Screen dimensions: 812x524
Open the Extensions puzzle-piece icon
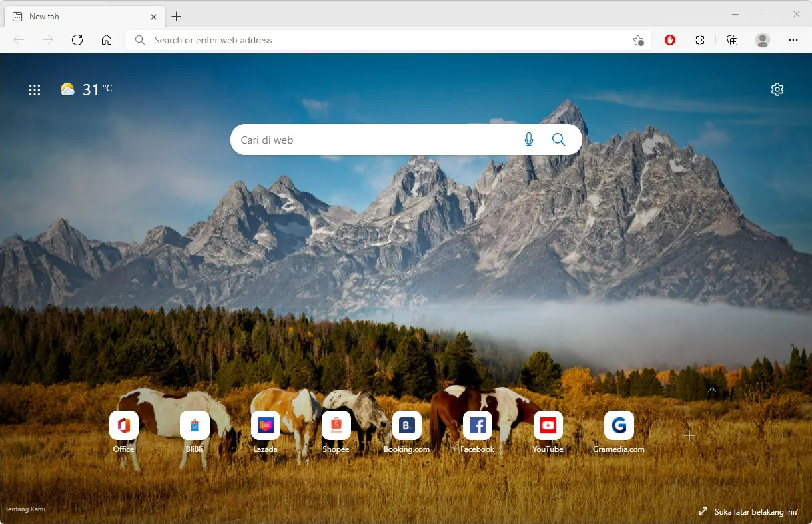699,40
